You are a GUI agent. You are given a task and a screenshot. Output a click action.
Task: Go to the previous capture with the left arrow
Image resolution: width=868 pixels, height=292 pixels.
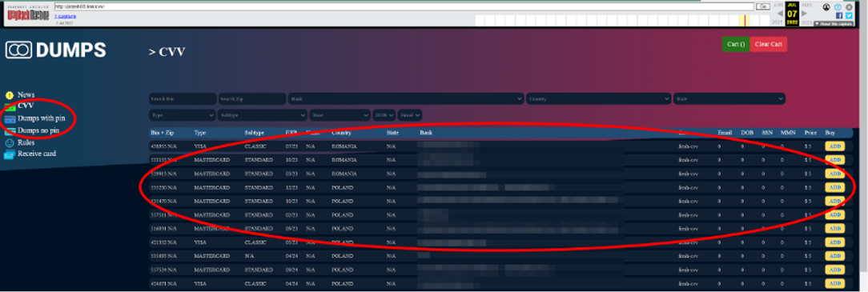(x=779, y=14)
